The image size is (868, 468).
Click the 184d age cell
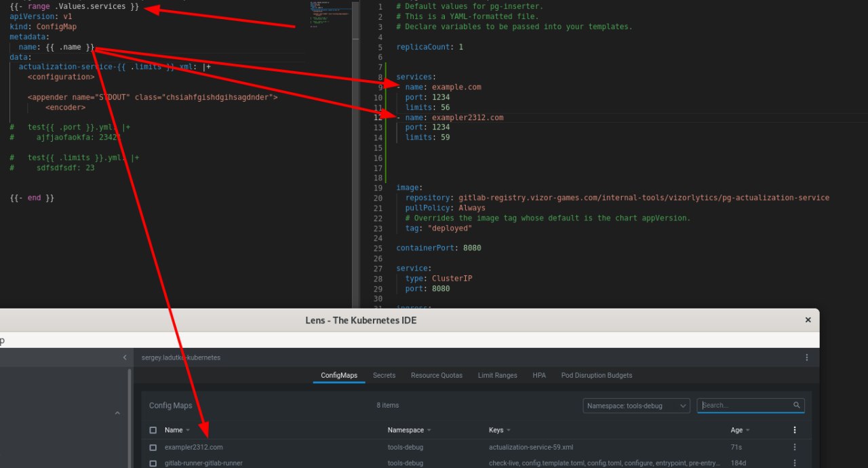click(738, 463)
